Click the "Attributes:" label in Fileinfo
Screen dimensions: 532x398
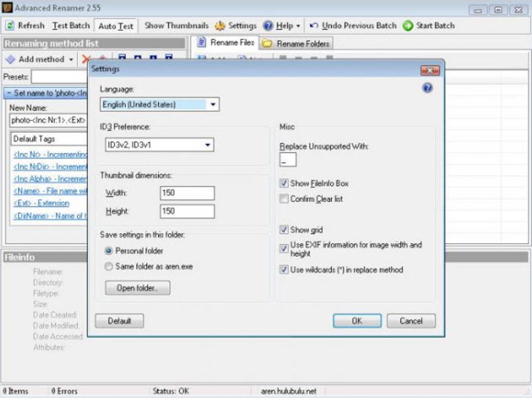(x=49, y=347)
